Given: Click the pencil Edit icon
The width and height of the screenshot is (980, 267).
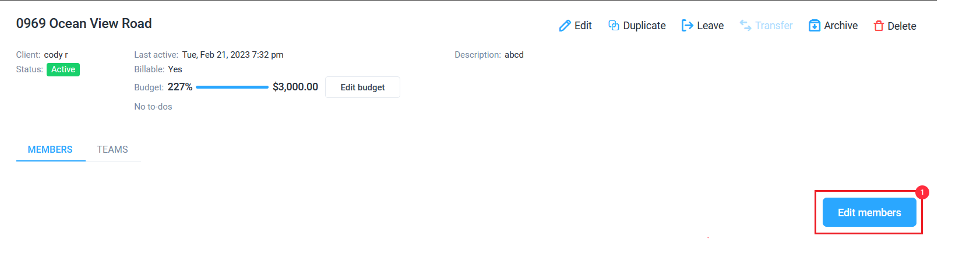Looking at the screenshot, I should pos(565,26).
